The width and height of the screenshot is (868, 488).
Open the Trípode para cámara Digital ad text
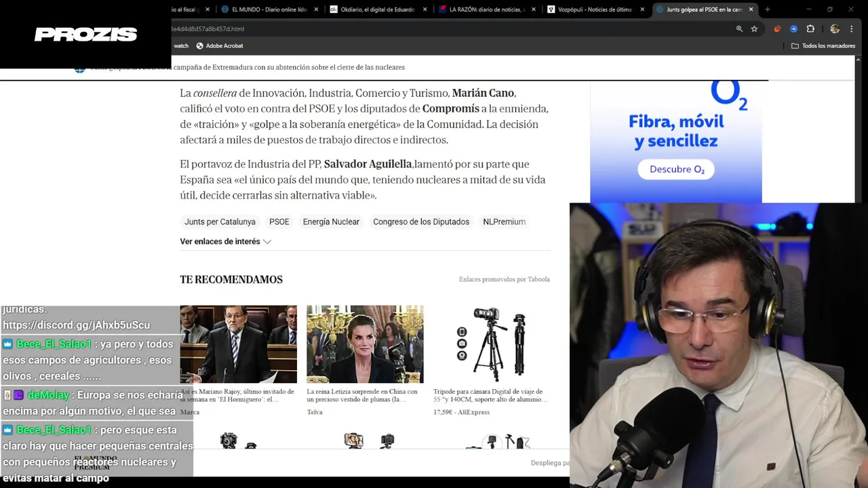click(x=491, y=395)
